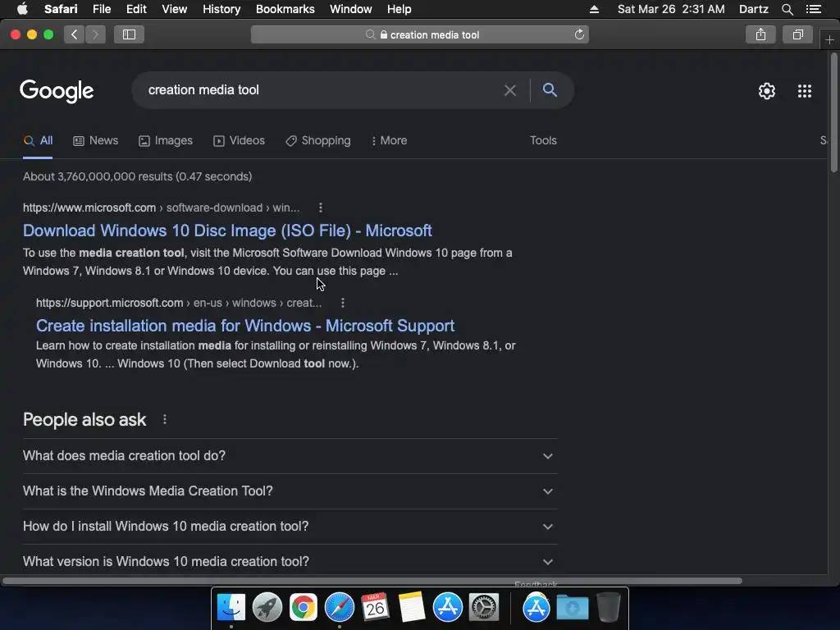Open 'Download Windows 10 Disc Image (ISO File)' result
Image resolution: width=840 pixels, height=630 pixels.
click(x=227, y=231)
